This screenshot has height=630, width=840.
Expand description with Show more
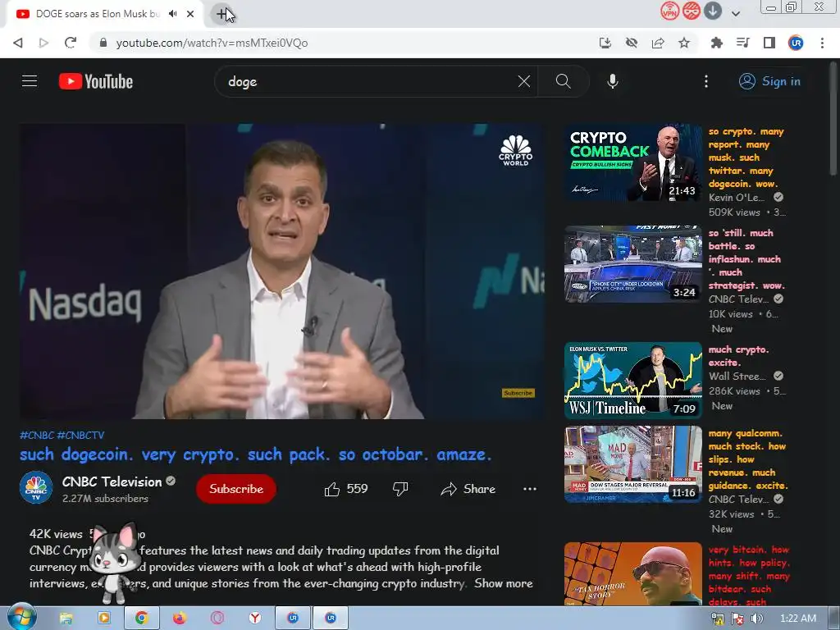504,583
